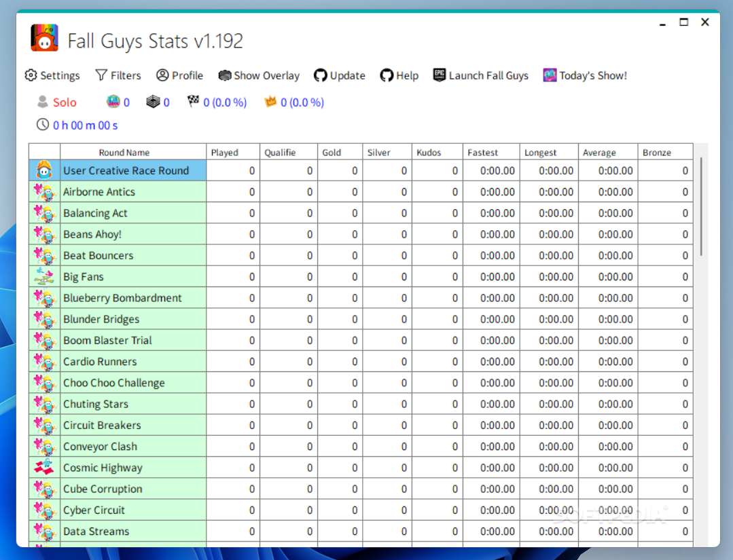Image resolution: width=733 pixels, height=560 pixels.
Task: Open the Profile person icon
Action: tap(162, 75)
